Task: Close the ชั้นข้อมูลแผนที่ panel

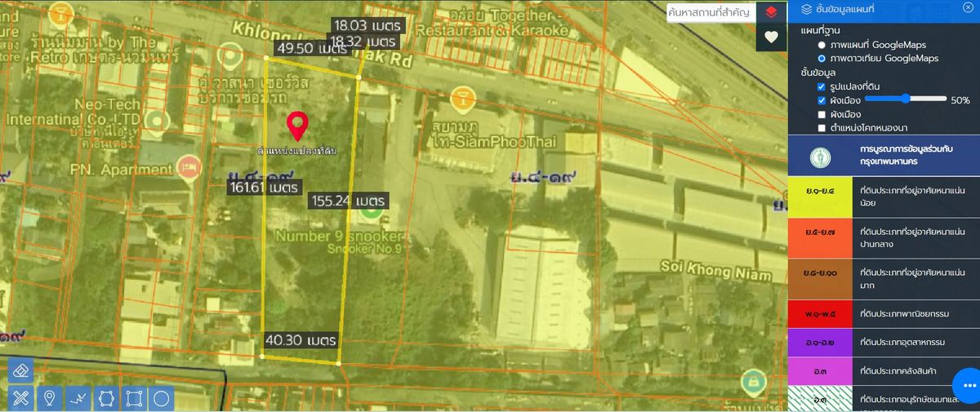Action: [x=969, y=7]
